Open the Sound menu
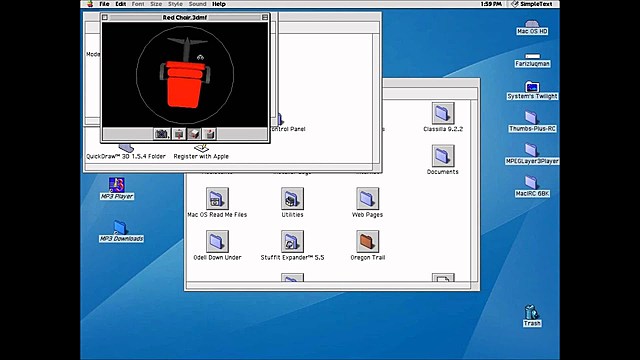Image resolution: width=640 pixels, height=360 pixels. pos(197,4)
